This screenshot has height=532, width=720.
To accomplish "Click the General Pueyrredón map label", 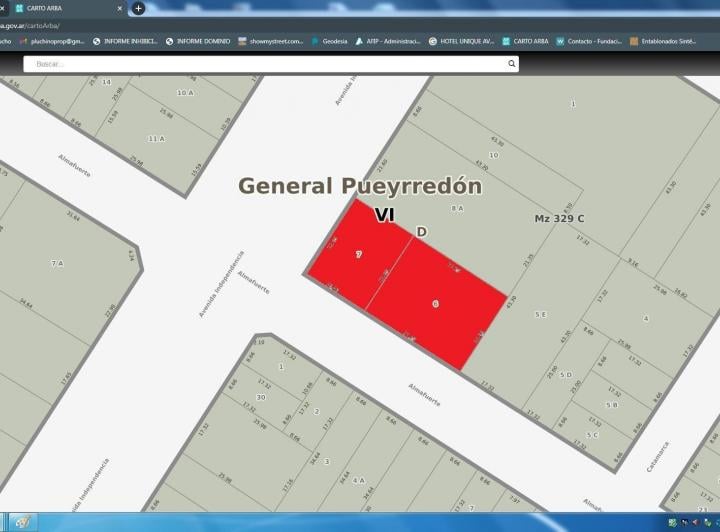I will [x=360, y=186].
